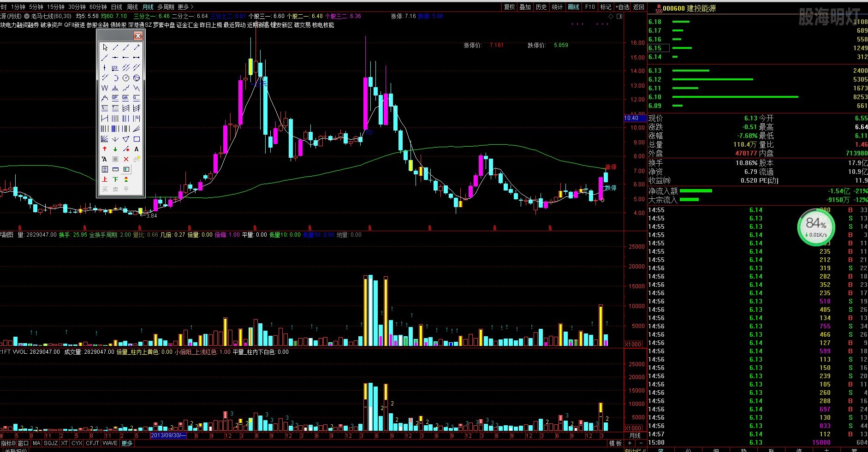The height and width of the screenshot is (452, 868).
Task: Select the WAVE indicator tab
Action: tap(110, 443)
